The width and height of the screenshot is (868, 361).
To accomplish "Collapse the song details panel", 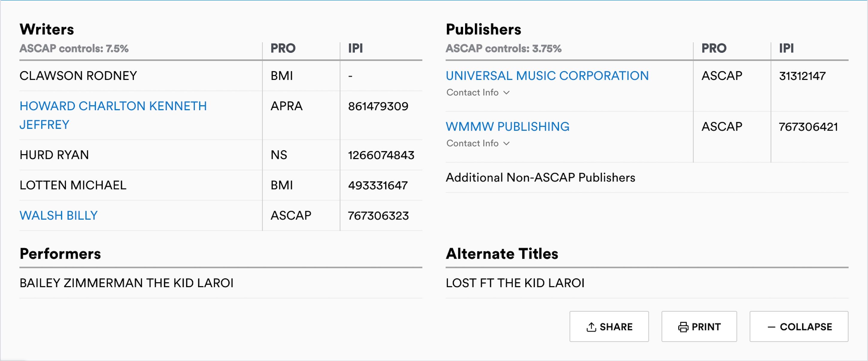I will [799, 326].
